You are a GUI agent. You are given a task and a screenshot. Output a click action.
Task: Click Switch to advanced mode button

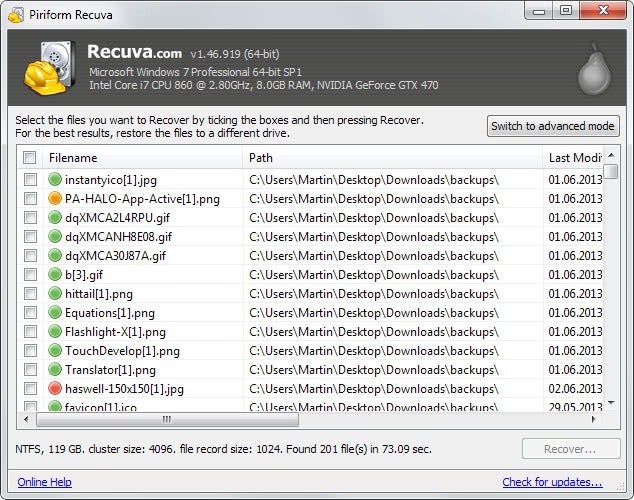[x=553, y=126]
